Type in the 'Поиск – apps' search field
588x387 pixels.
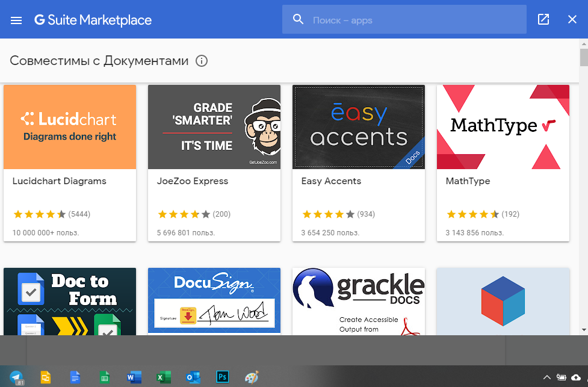(415, 20)
